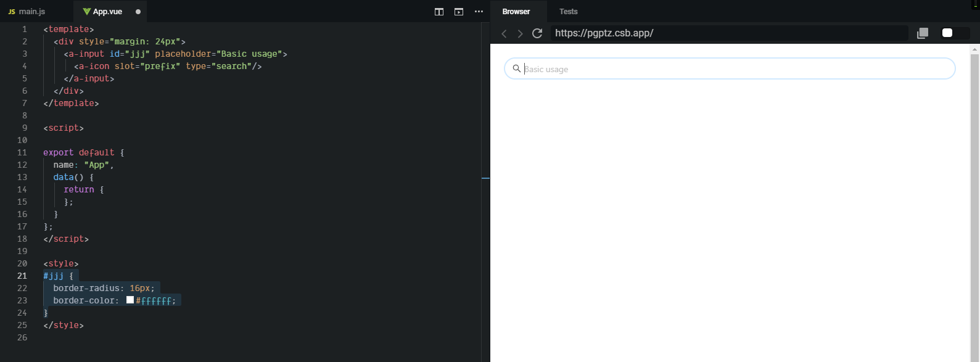
Task: Click the opening '<style>' tag on line 20
Action: (61, 263)
